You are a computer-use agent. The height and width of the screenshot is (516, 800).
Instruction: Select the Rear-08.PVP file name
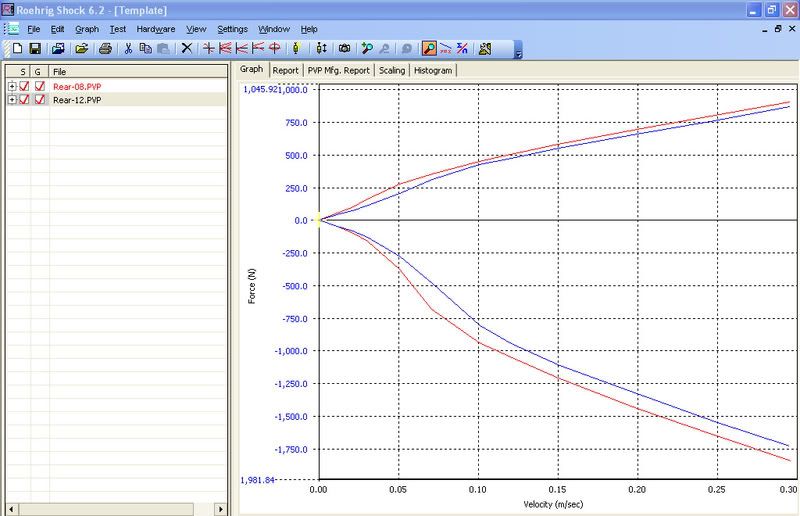[77, 87]
